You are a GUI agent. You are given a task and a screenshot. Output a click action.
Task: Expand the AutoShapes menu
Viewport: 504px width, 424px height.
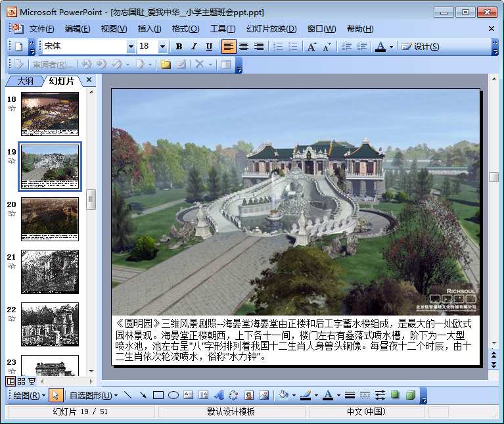click(x=93, y=395)
